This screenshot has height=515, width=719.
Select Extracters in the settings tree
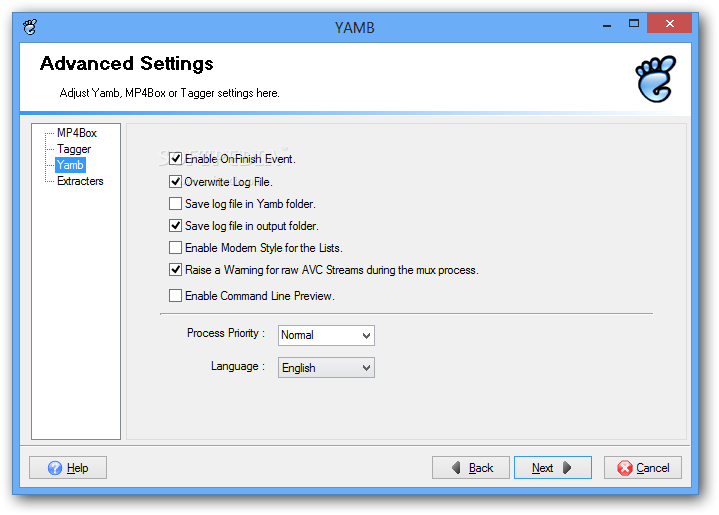pyautogui.click(x=80, y=181)
